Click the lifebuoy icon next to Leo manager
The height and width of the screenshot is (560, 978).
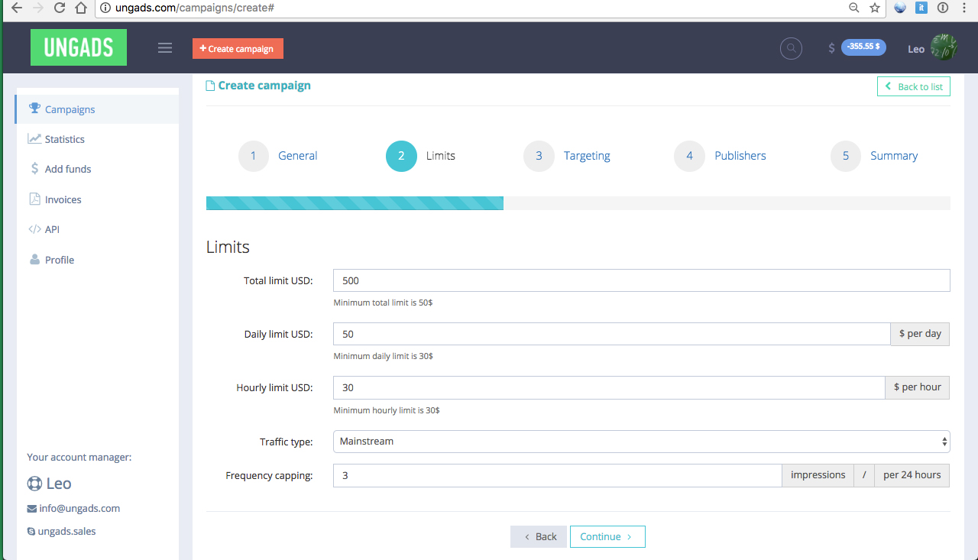pyautogui.click(x=34, y=484)
